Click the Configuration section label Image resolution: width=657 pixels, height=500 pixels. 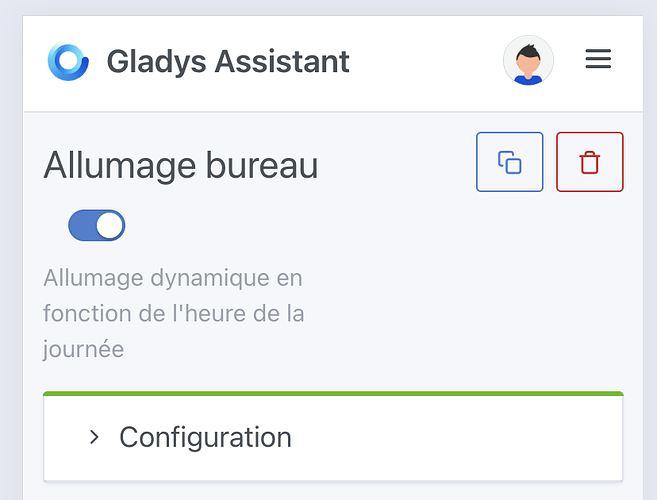coord(205,437)
